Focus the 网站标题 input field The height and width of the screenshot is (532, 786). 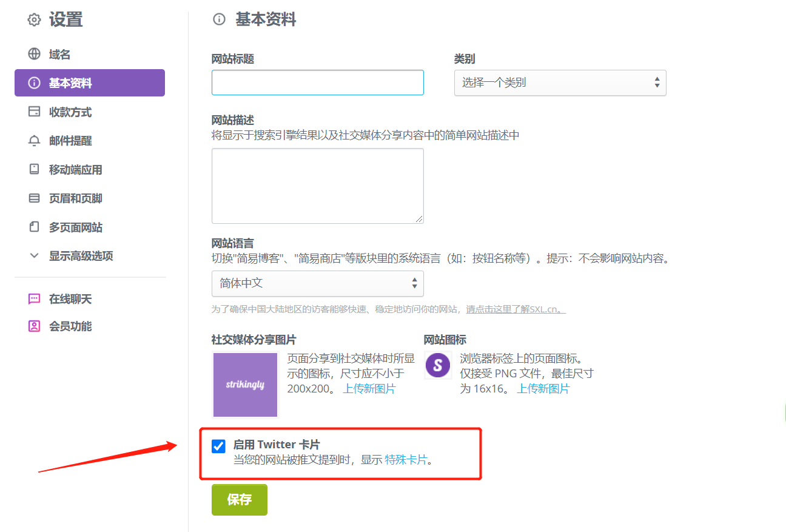coord(317,82)
